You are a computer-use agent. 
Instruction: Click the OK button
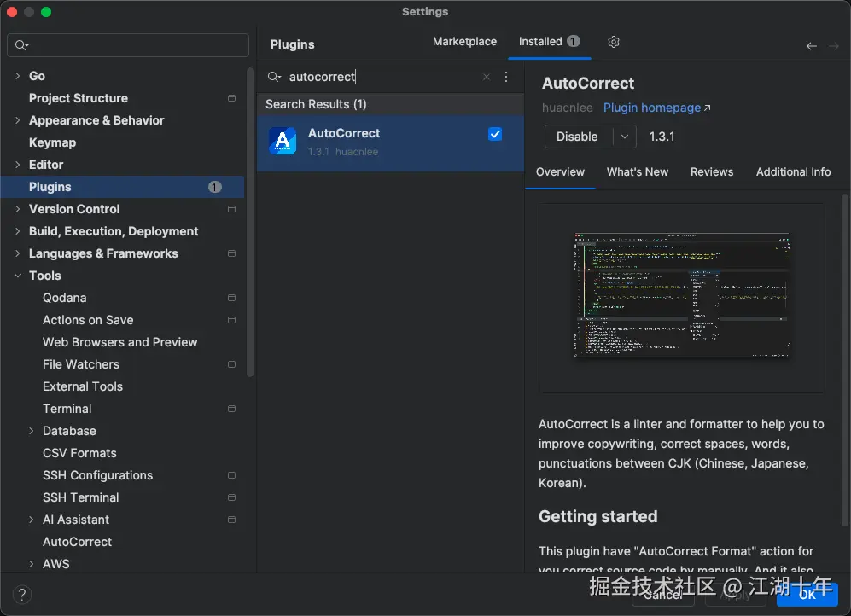(x=807, y=595)
